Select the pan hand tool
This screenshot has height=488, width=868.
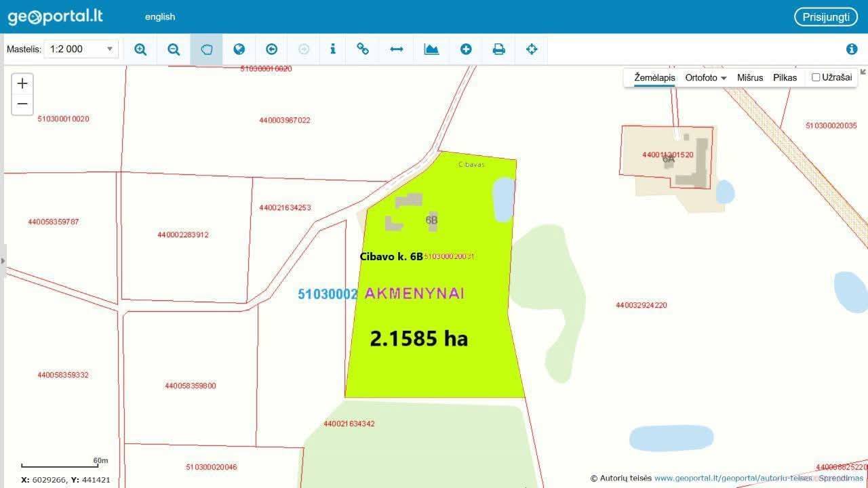[x=206, y=49]
